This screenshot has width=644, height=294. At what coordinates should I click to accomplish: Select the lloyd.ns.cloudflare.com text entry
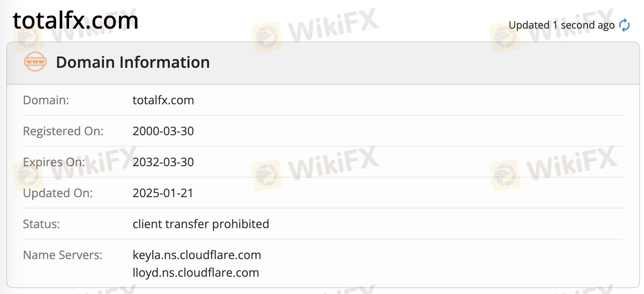196,272
